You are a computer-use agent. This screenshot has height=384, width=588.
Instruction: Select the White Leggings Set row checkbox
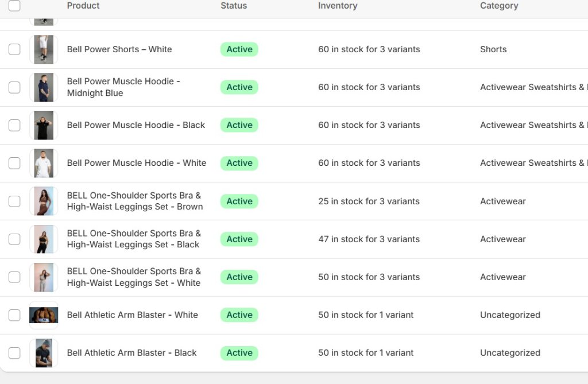(x=14, y=277)
